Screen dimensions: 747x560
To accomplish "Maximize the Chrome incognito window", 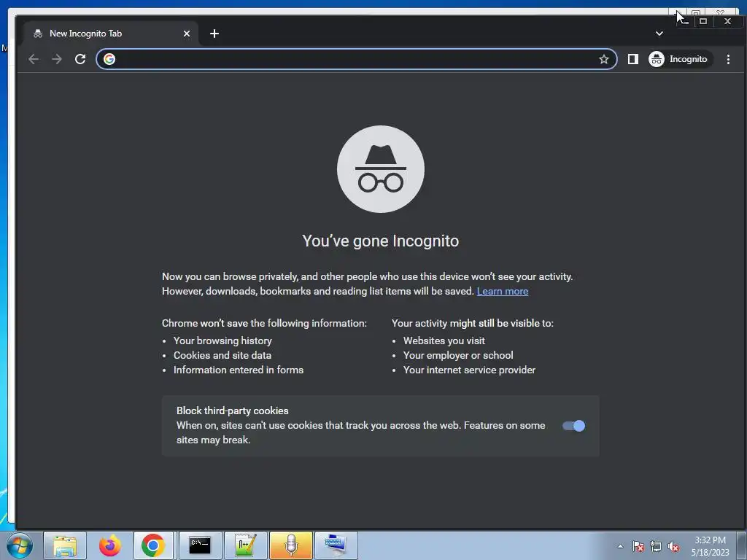I will pyautogui.click(x=703, y=21).
